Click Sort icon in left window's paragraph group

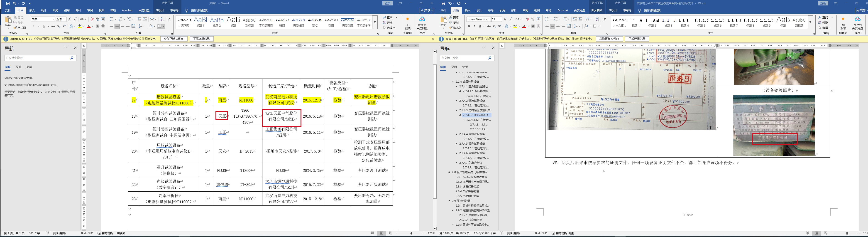click(162, 19)
